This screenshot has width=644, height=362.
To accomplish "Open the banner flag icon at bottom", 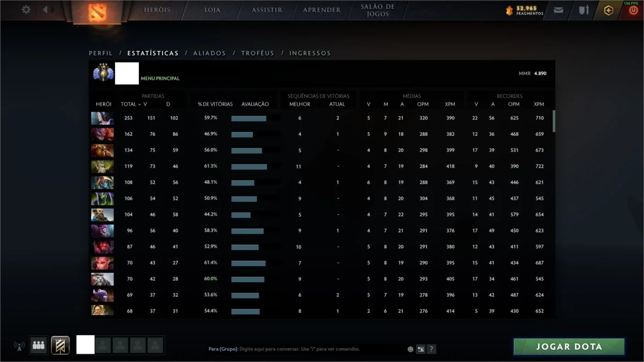I will click(60, 345).
